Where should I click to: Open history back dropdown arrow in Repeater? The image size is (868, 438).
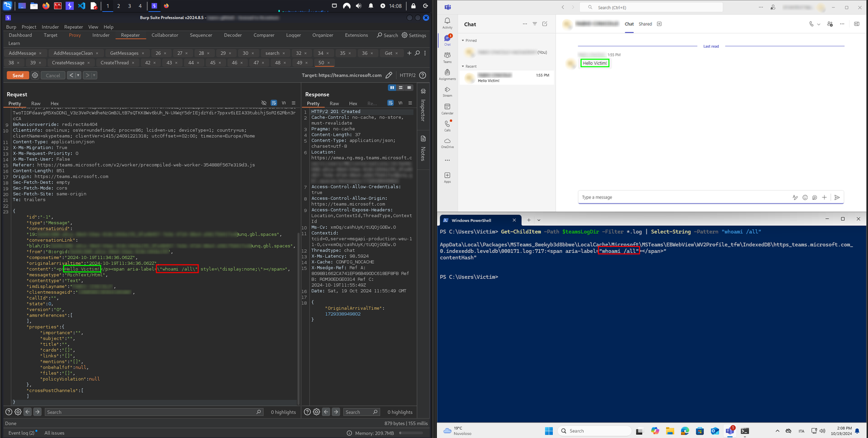click(x=78, y=75)
